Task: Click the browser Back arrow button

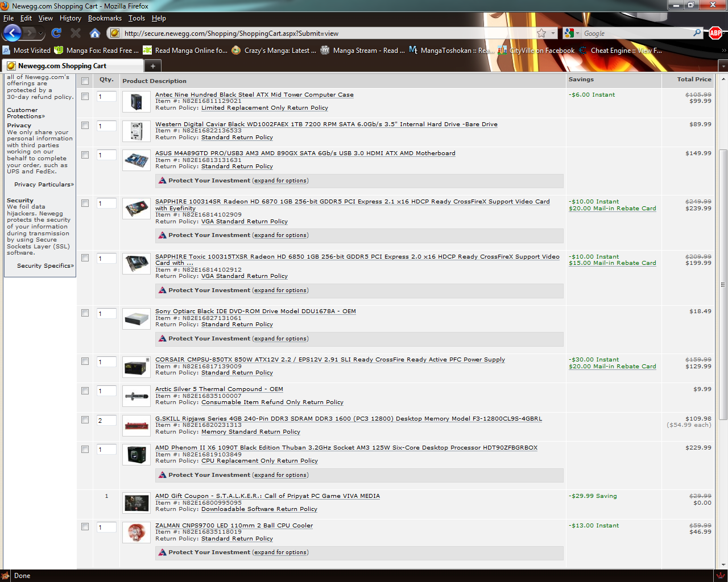Action: [13, 33]
